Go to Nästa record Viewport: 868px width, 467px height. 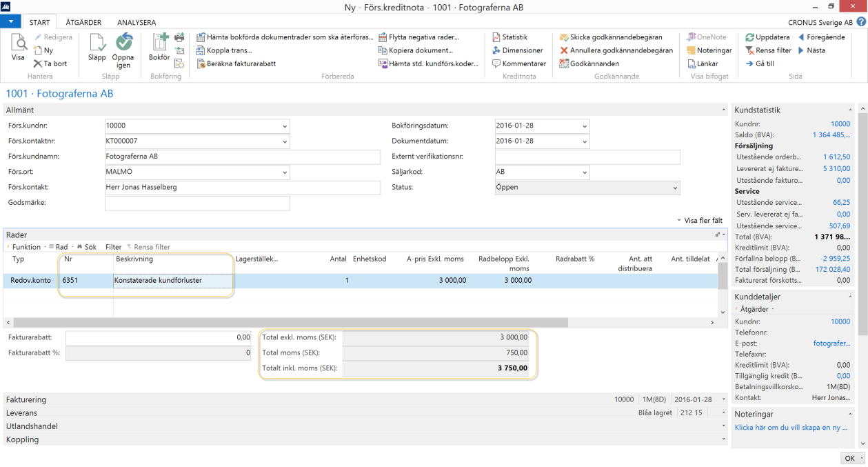tap(811, 50)
